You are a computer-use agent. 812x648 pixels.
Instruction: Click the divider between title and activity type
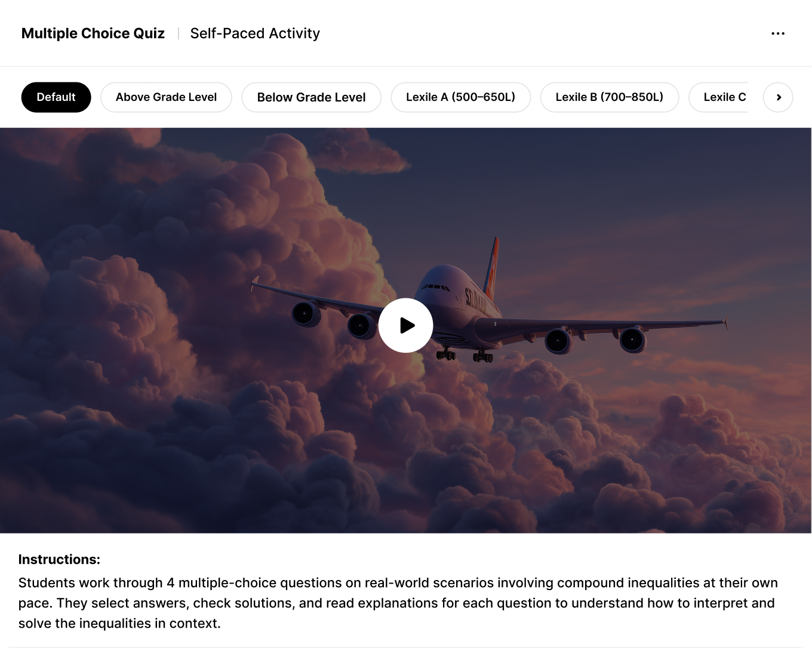coord(178,33)
